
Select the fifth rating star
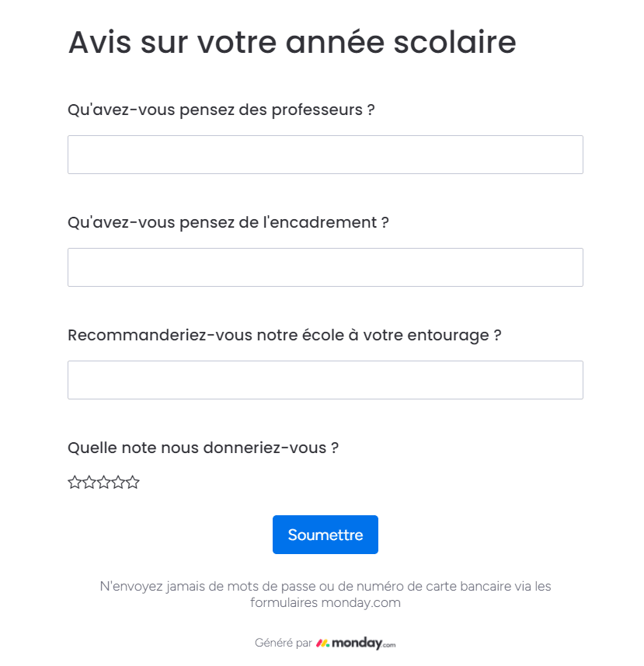click(132, 482)
